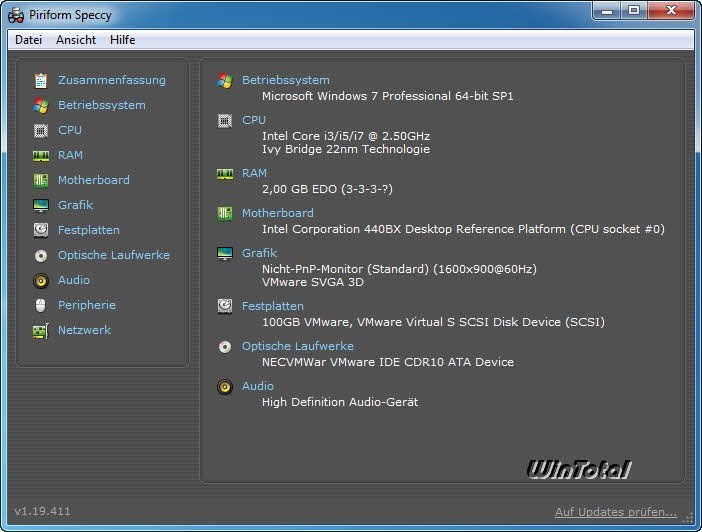Click the Festplatten drive icon in summary panel
The image size is (702, 532).
[x=225, y=306]
